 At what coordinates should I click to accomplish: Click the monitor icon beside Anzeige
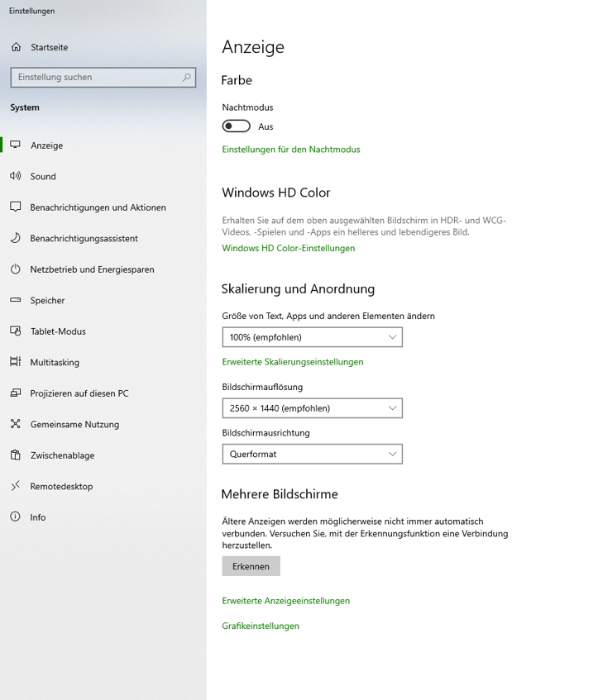(16, 145)
